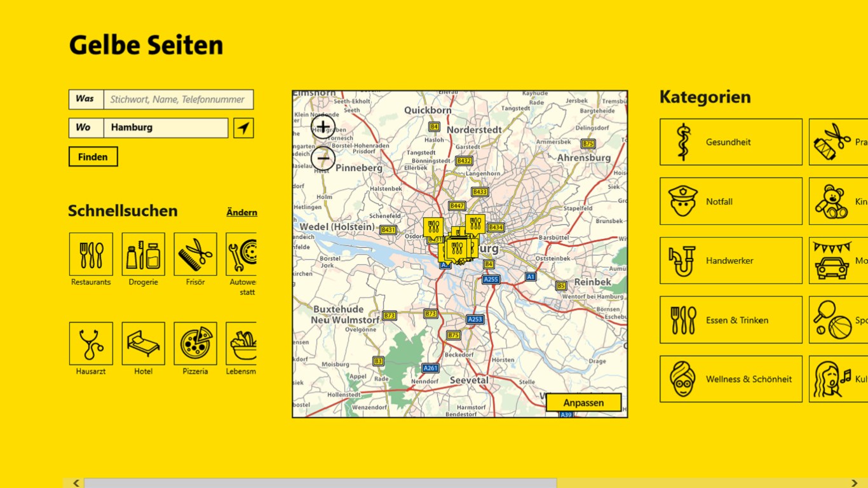Use current location arrow next to Wo field
Viewport: 868px width, 488px height.
[x=243, y=128]
